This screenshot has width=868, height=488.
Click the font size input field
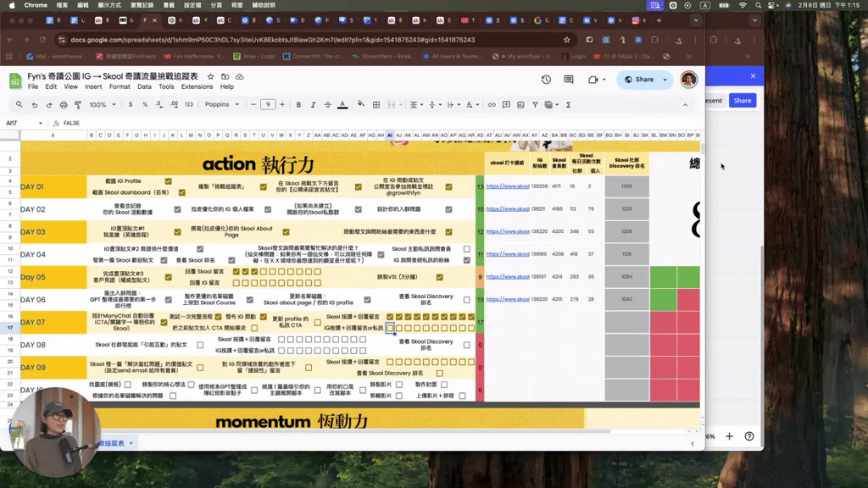268,104
